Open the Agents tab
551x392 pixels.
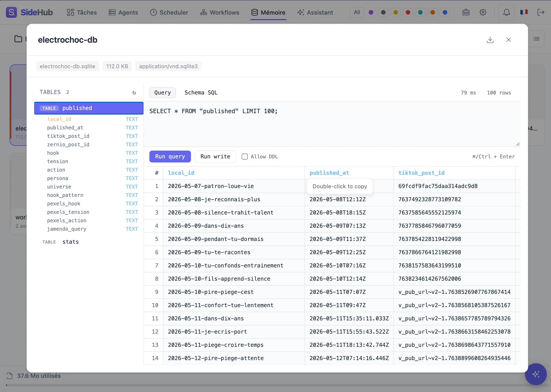click(x=123, y=12)
